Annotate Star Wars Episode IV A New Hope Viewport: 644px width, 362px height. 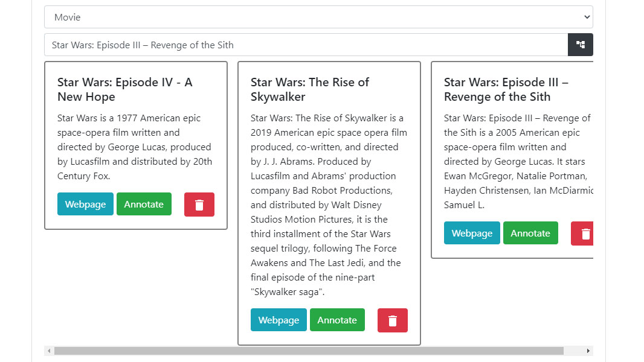[x=144, y=204]
